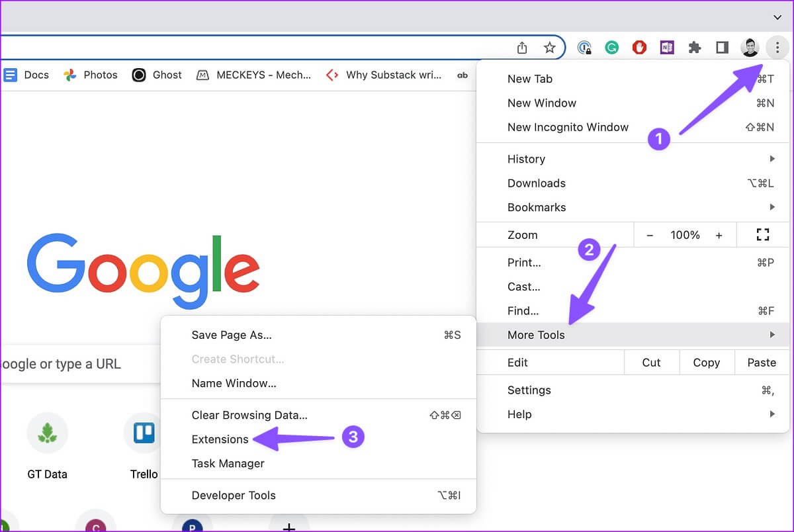The width and height of the screenshot is (794, 532).
Task: Click the Google search or URL box
Action: (79, 363)
